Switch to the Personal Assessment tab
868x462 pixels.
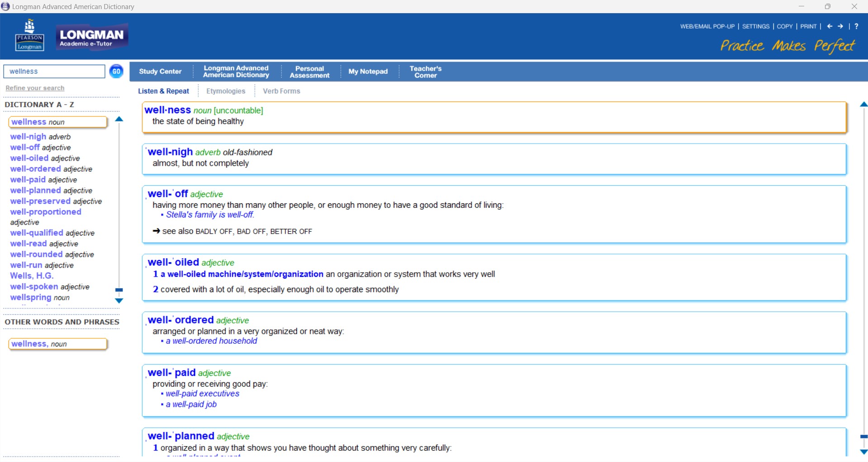coord(310,72)
